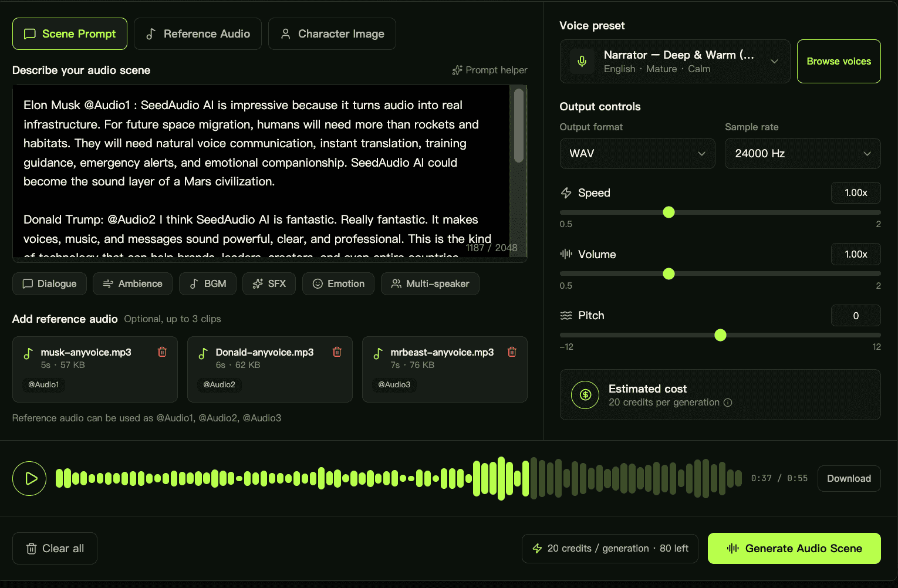Insert a BGM tag

[x=208, y=284]
